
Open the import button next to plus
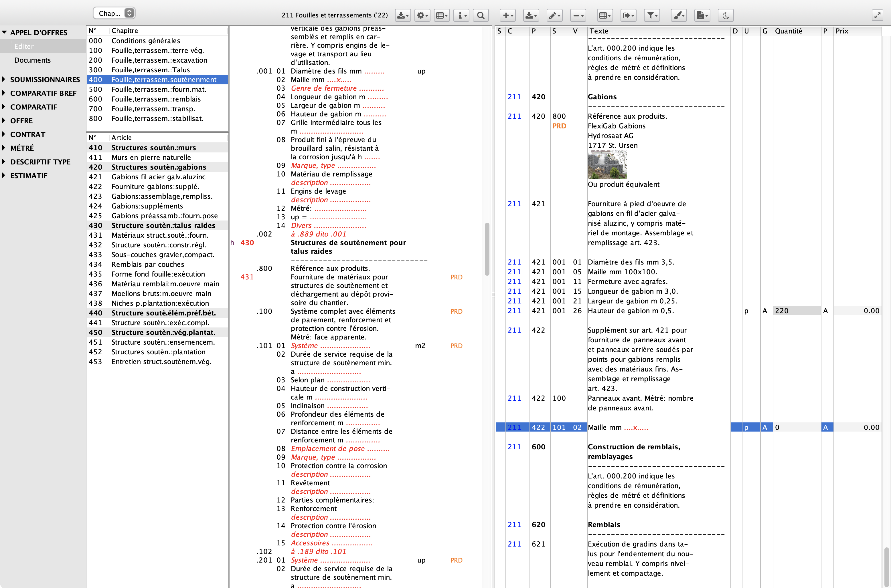[531, 15]
